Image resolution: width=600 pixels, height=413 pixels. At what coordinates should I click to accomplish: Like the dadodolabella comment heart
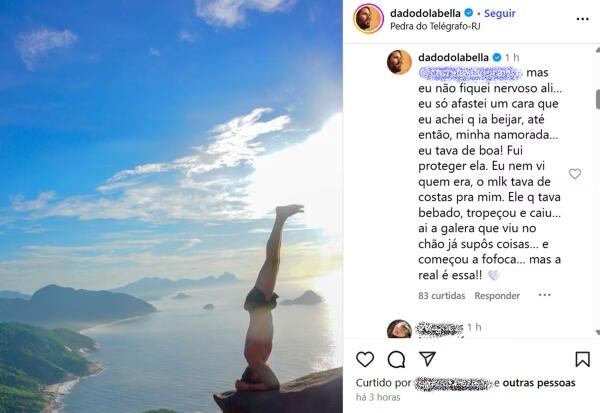[x=575, y=174]
